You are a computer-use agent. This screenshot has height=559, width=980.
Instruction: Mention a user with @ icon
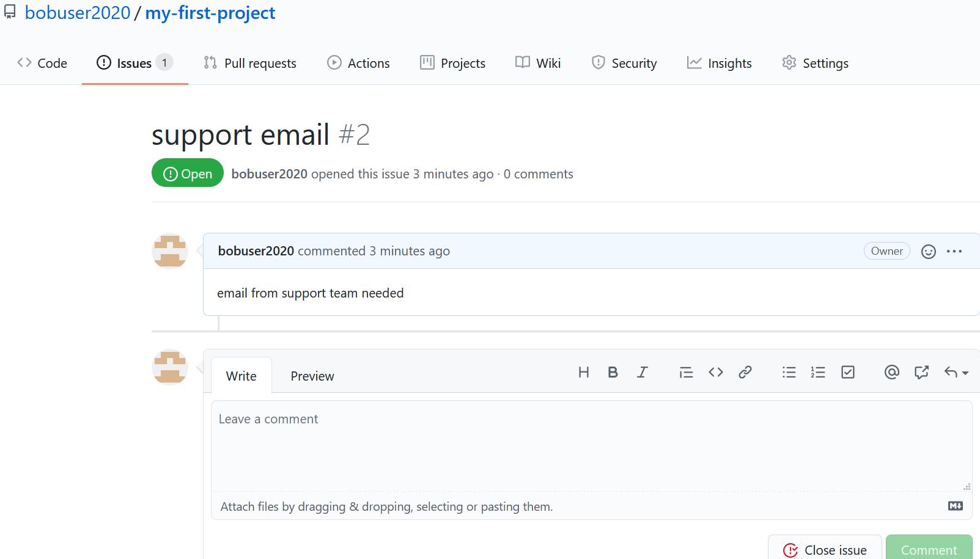[891, 372]
